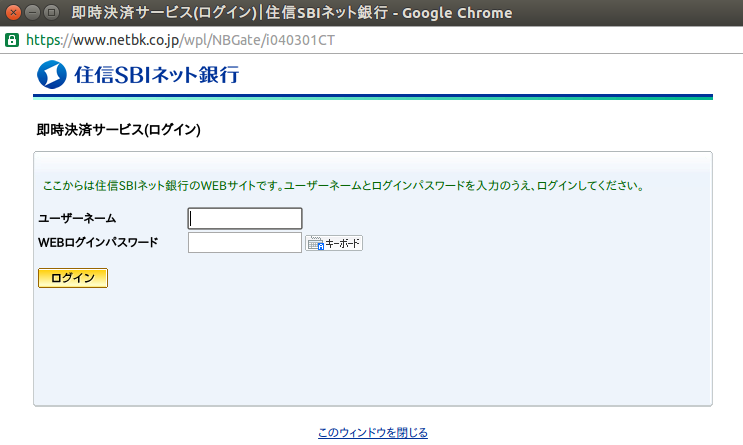Click the ユーザーネーム label text
This screenshot has height=445, width=743.
point(77,218)
